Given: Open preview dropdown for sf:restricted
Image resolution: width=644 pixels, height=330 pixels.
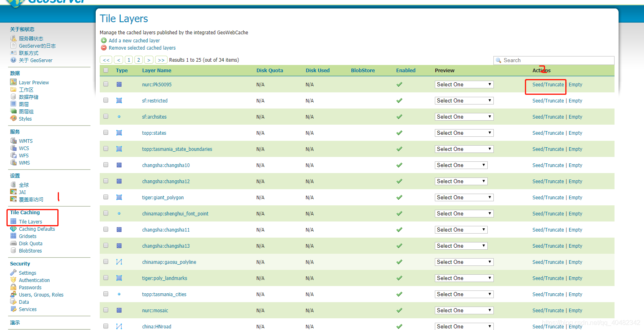Looking at the screenshot, I should coord(464,100).
